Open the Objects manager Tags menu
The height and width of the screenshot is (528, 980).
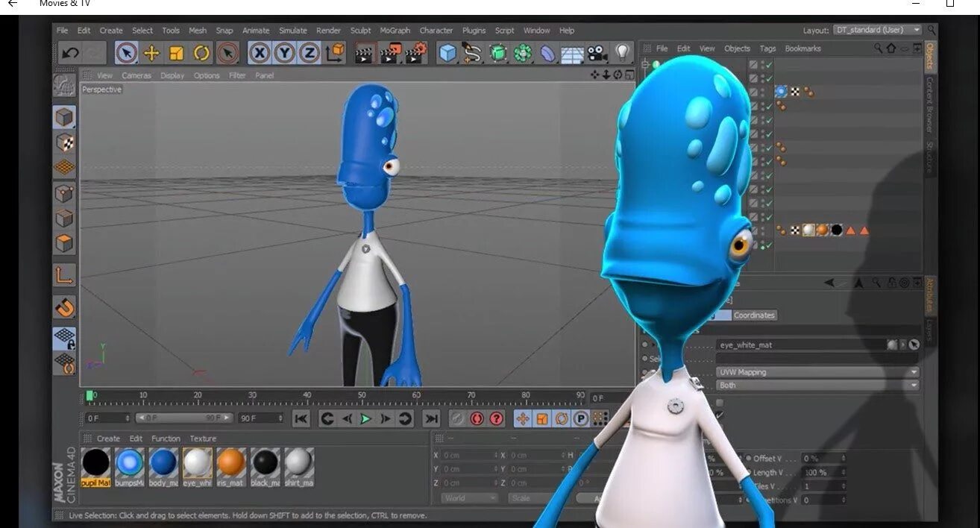(x=768, y=48)
